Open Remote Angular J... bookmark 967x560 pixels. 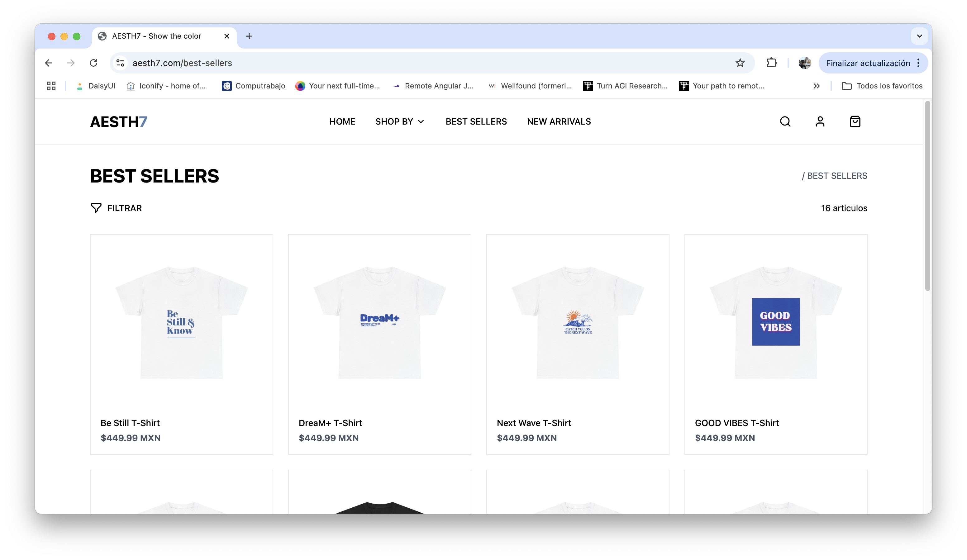click(x=433, y=86)
